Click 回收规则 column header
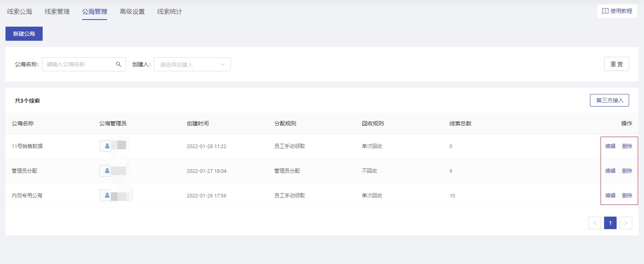The width and height of the screenshot is (644, 264). click(x=373, y=123)
